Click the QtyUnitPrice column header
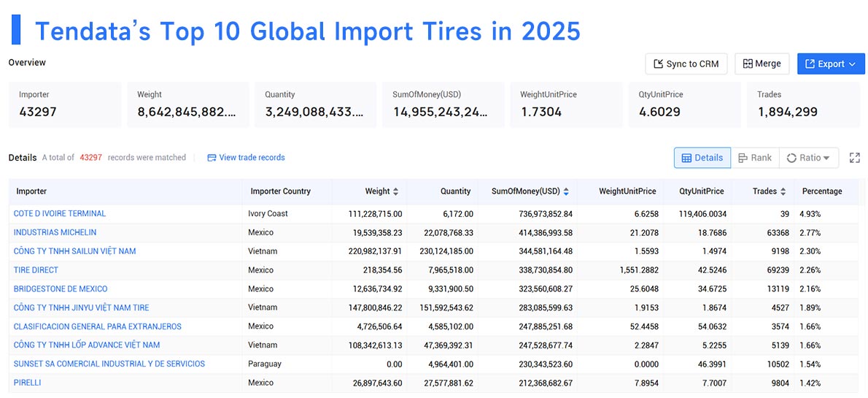 [702, 191]
